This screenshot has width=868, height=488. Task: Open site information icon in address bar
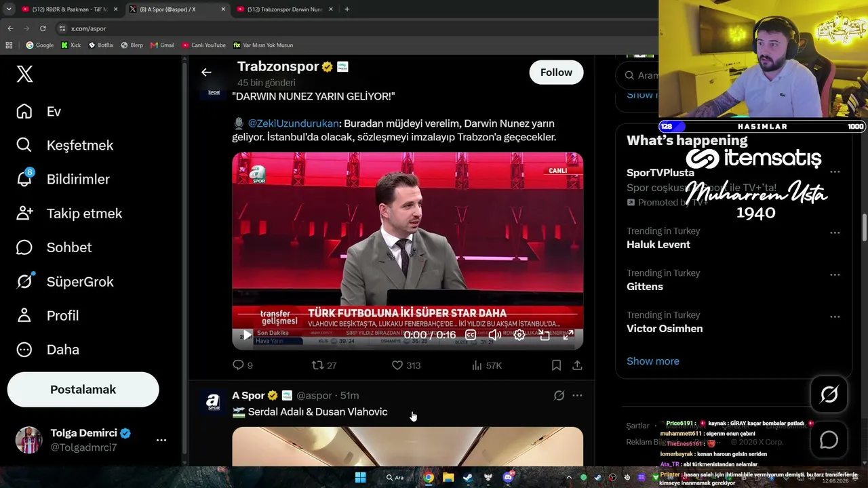tap(62, 28)
